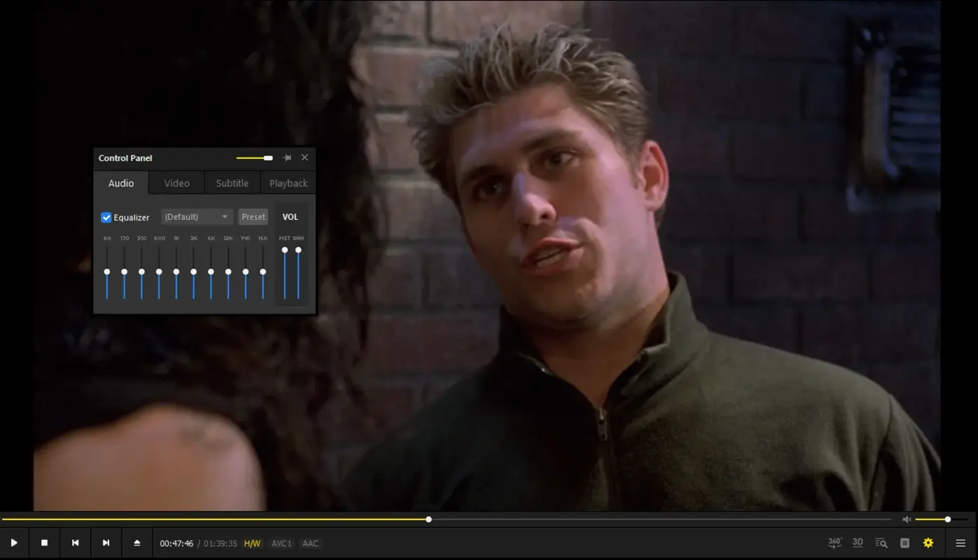Viewport: 978px width, 560px height.
Task: Switch to the Video tab
Action: pos(176,183)
